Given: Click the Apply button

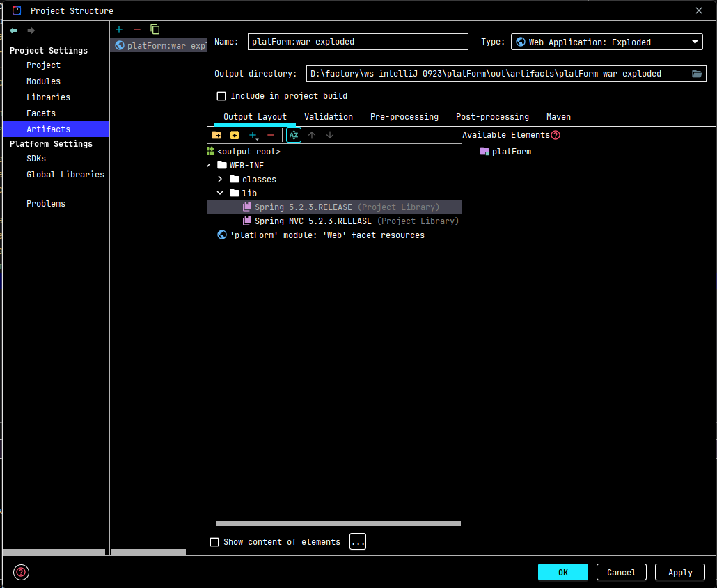Looking at the screenshot, I should (680, 572).
